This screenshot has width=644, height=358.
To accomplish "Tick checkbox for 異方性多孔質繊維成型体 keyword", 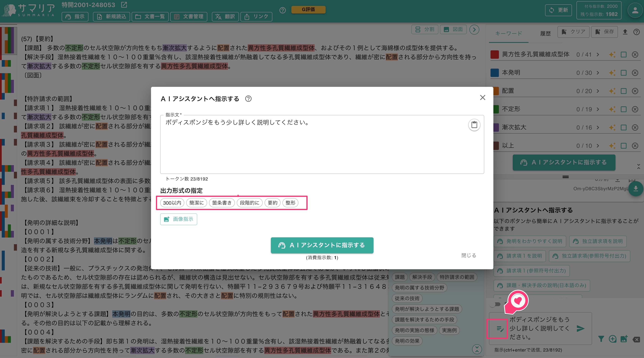I will 623,55.
